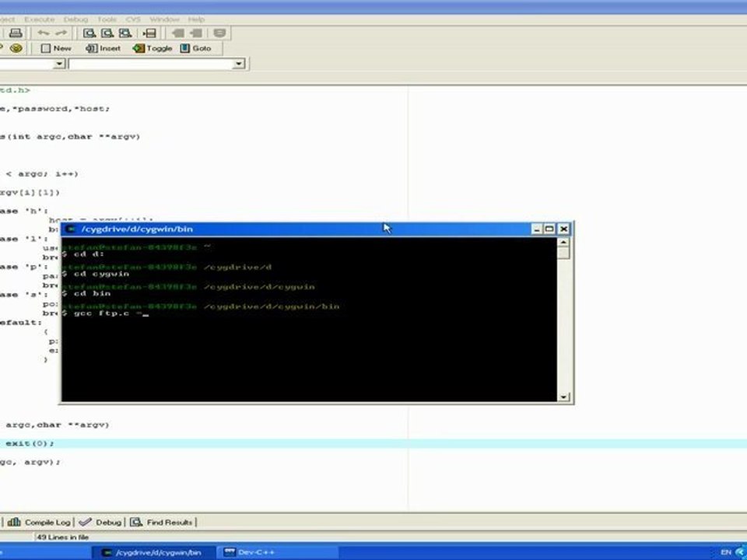Viewport: 747px width, 560px height.
Task: Click the terminal scrollbar up arrow
Action: point(563,243)
